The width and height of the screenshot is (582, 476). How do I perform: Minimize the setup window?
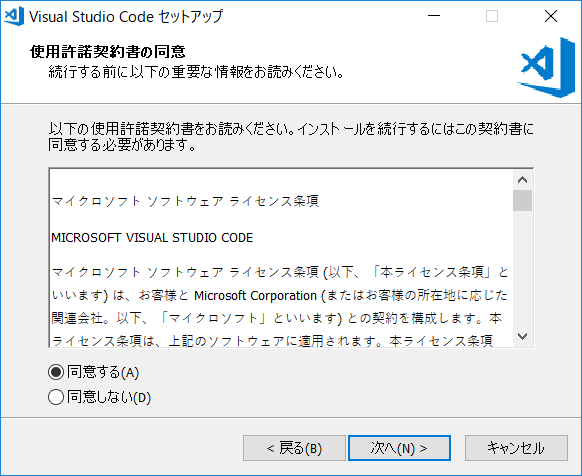[434, 16]
